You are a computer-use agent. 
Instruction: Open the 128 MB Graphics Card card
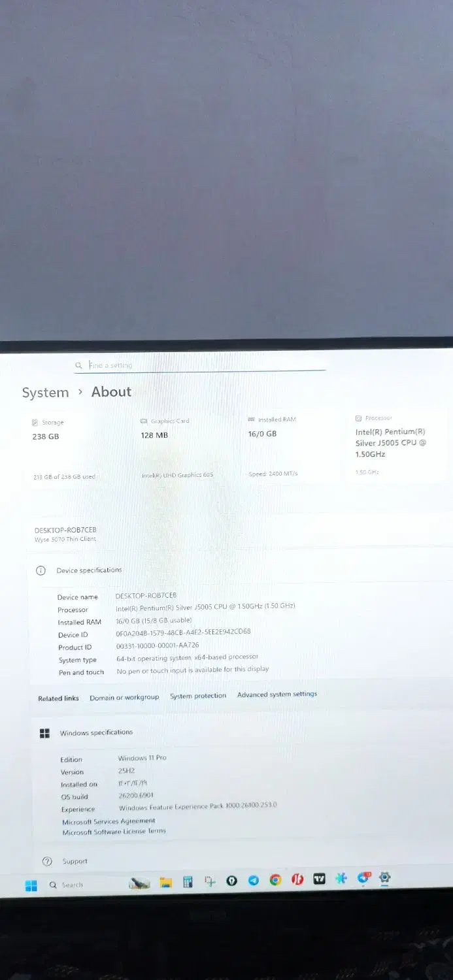[184, 448]
